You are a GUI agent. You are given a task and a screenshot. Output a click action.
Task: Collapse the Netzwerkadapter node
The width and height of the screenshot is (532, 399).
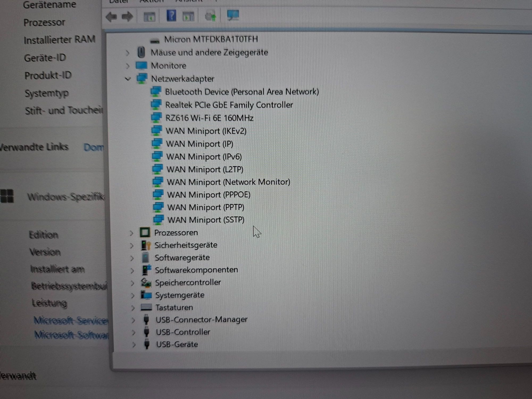[128, 79]
